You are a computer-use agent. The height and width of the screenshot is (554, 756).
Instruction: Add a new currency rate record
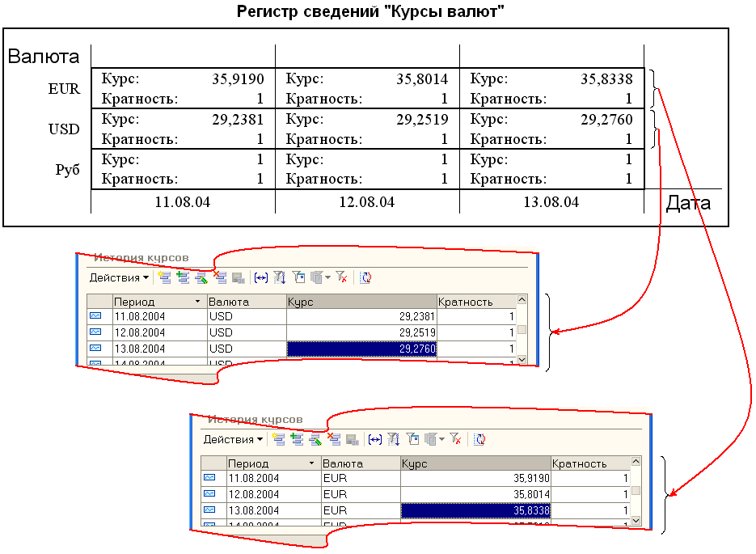click(x=164, y=275)
